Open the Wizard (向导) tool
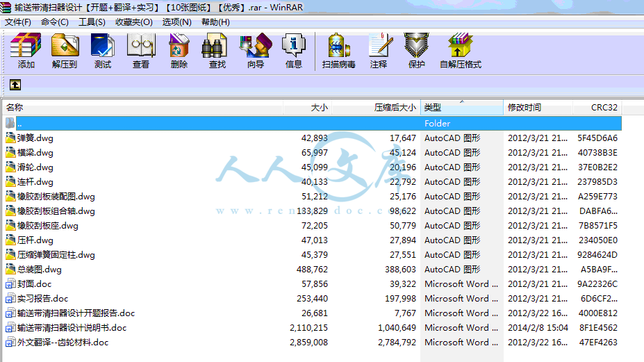Viewport: 644px width, 362px height. click(x=256, y=45)
